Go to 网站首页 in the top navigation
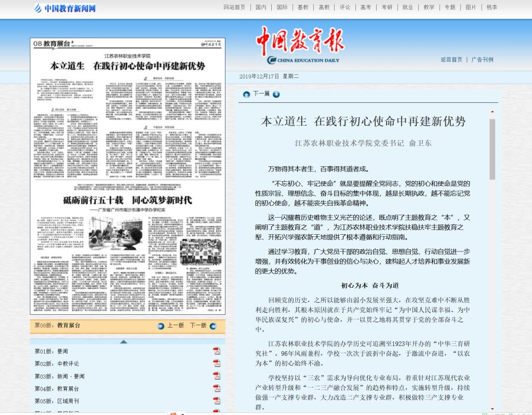 coord(234,7)
